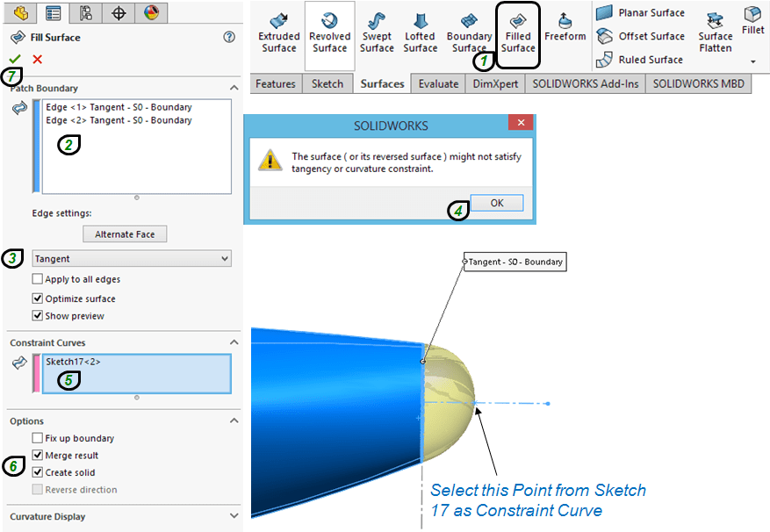Select the Swept Surface tool

pos(377,32)
